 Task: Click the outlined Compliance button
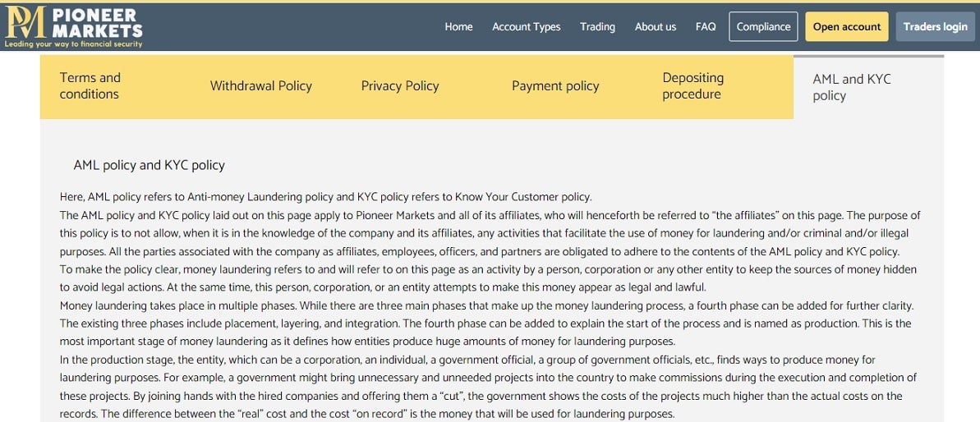[763, 26]
